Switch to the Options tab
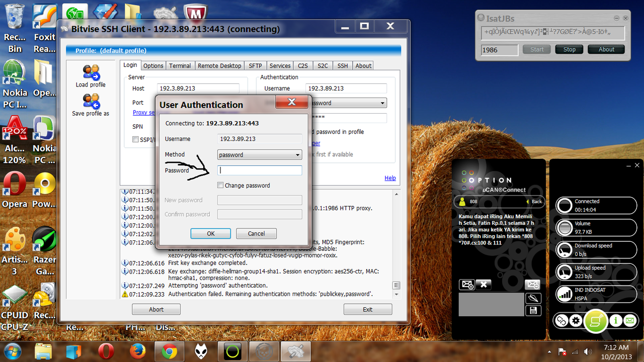644x362 pixels. point(153,66)
